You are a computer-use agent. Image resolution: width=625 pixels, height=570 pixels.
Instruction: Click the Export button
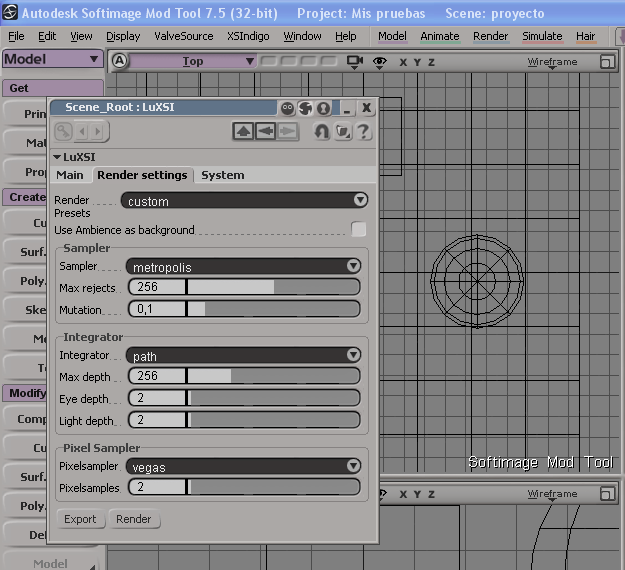[80, 519]
